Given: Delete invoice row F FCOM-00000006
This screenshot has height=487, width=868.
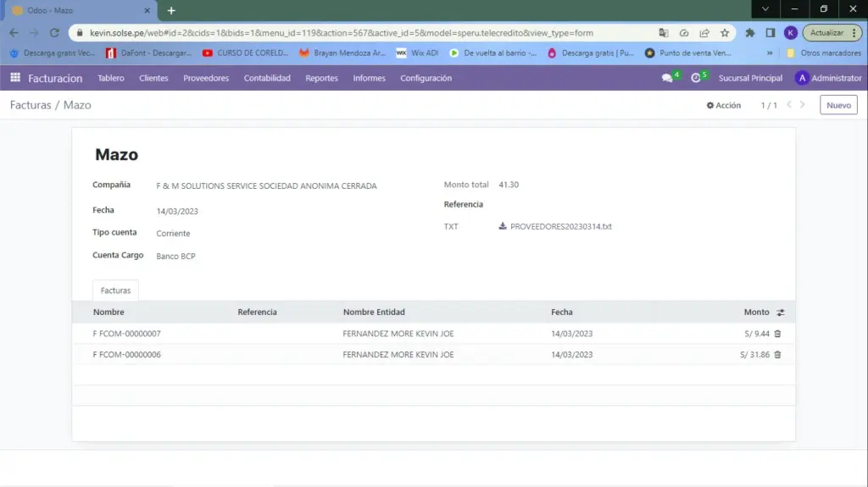Looking at the screenshot, I should [777, 355].
